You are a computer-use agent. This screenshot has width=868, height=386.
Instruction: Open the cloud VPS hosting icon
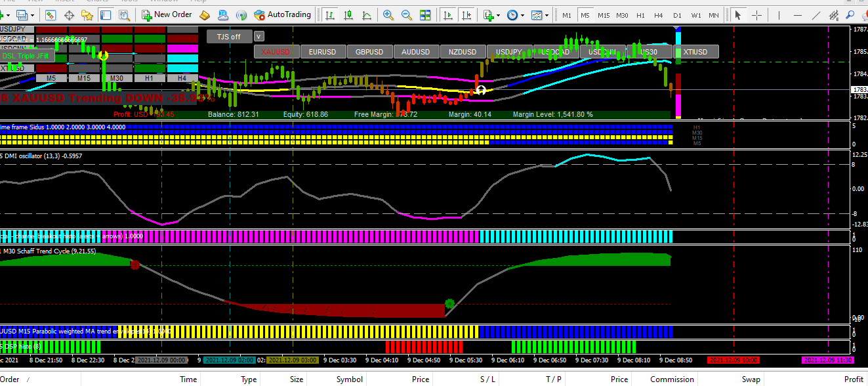point(223,14)
